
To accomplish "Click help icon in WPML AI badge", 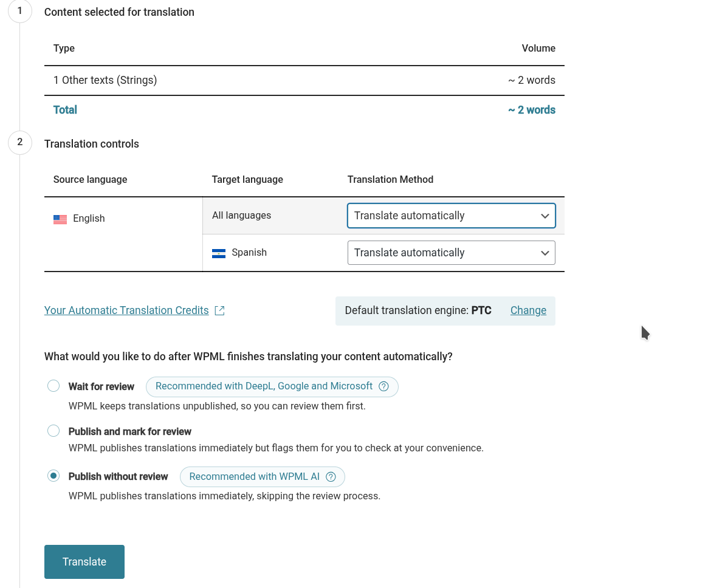I will tap(331, 477).
